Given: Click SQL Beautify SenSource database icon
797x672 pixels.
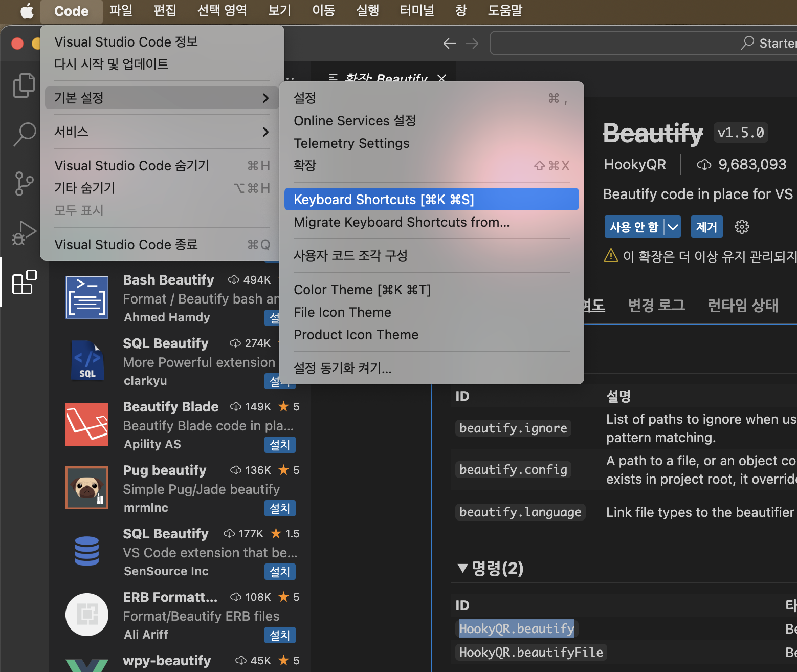Looking at the screenshot, I should (87, 551).
